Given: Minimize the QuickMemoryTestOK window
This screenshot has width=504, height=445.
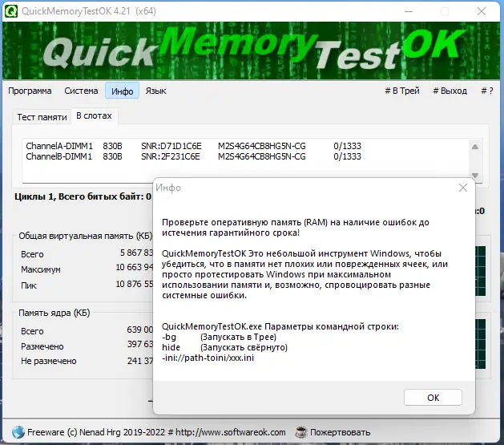Looking at the screenshot, I should (409, 11).
